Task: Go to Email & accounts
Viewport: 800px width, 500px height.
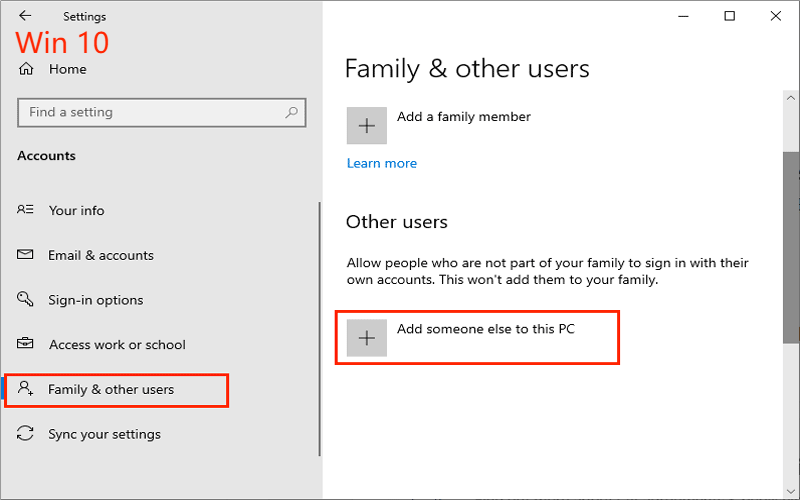Action: point(101,255)
